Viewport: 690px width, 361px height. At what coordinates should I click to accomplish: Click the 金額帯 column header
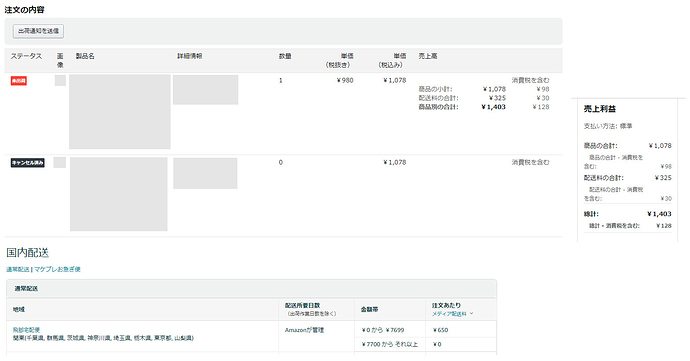click(369, 309)
